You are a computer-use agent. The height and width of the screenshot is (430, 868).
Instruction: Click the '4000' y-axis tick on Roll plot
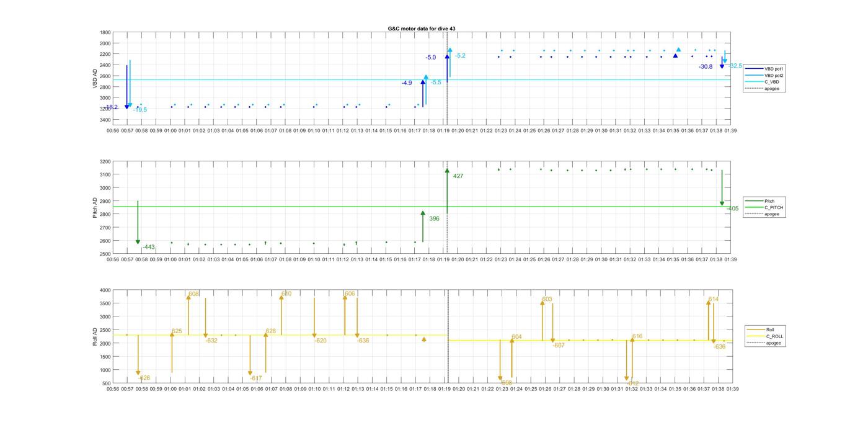(105, 290)
